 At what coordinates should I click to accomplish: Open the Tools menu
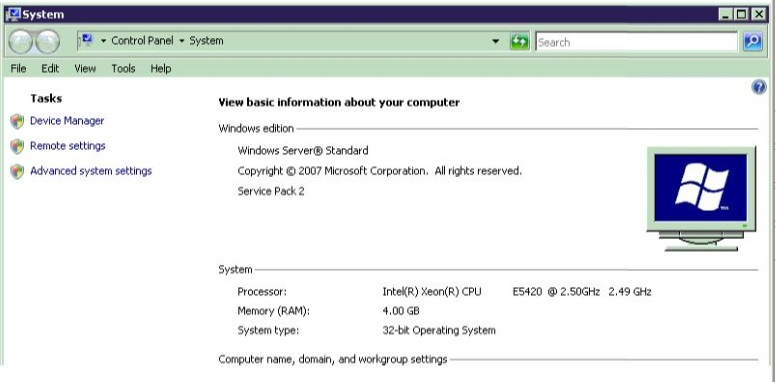(x=123, y=69)
